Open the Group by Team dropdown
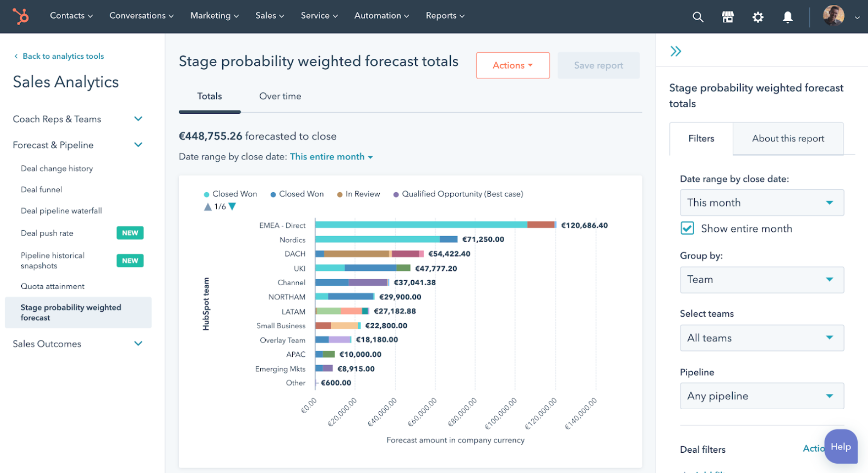 pyautogui.click(x=761, y=280)
